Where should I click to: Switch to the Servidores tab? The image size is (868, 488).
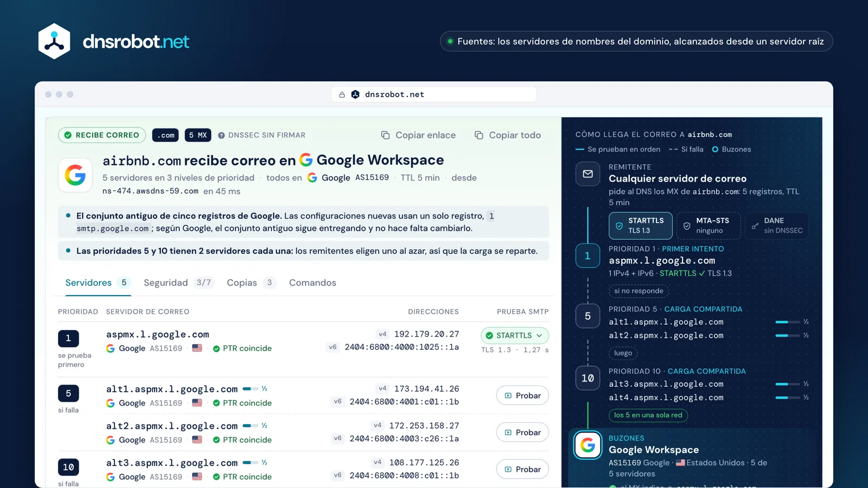point(98,282)
